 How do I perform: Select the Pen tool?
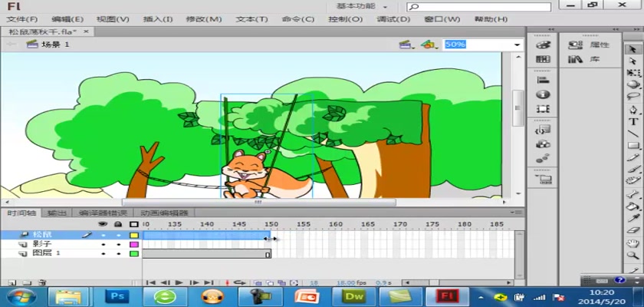(x=633, y=110)
